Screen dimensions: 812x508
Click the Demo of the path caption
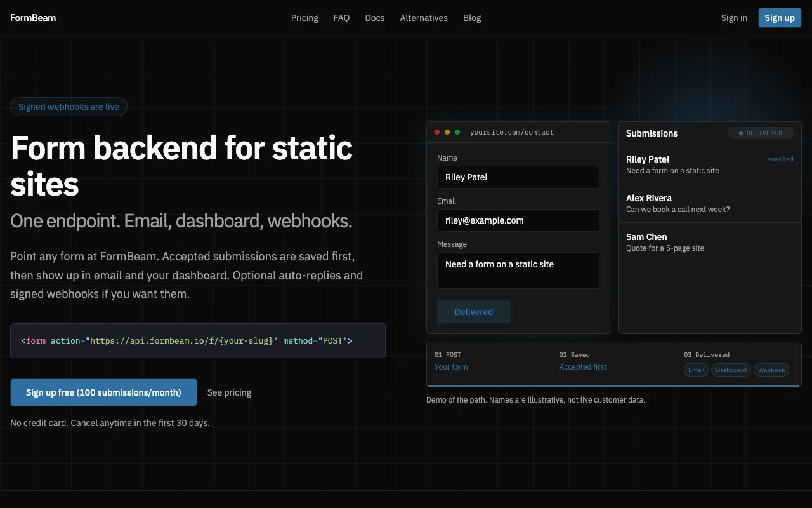(x=535, y=400)
